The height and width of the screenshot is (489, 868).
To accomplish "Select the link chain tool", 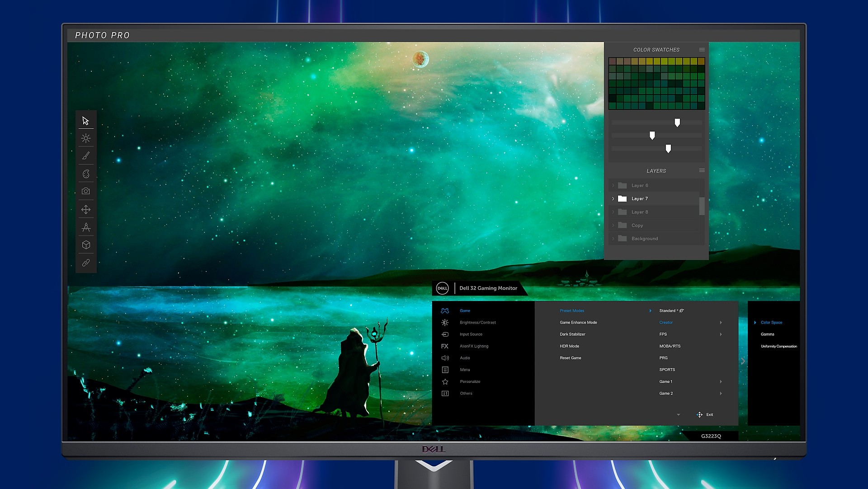I will (x=86, y=263).
